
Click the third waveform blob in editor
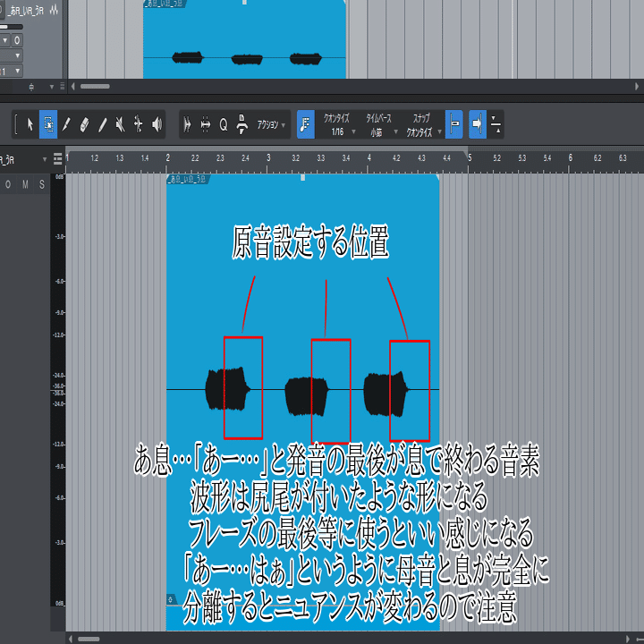tap(386, 393)
